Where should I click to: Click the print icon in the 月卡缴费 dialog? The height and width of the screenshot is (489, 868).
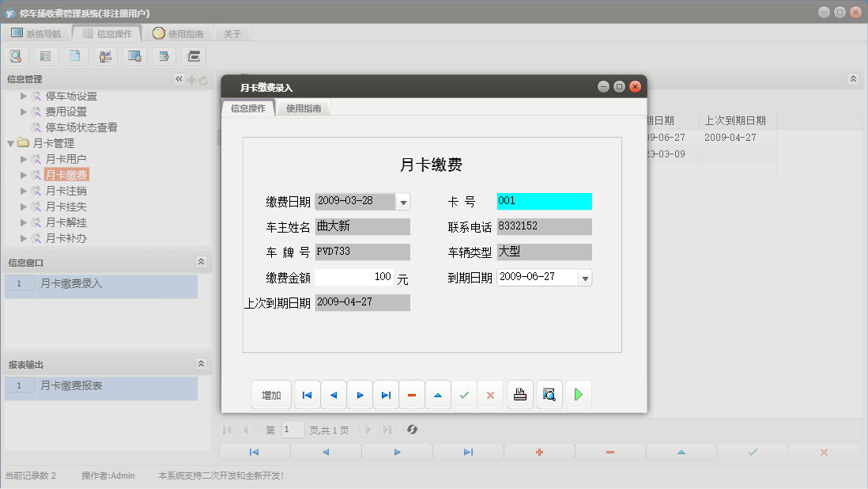519,394
